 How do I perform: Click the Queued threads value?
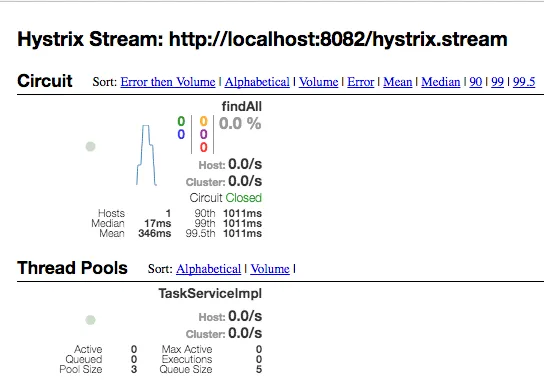(134, 359)
